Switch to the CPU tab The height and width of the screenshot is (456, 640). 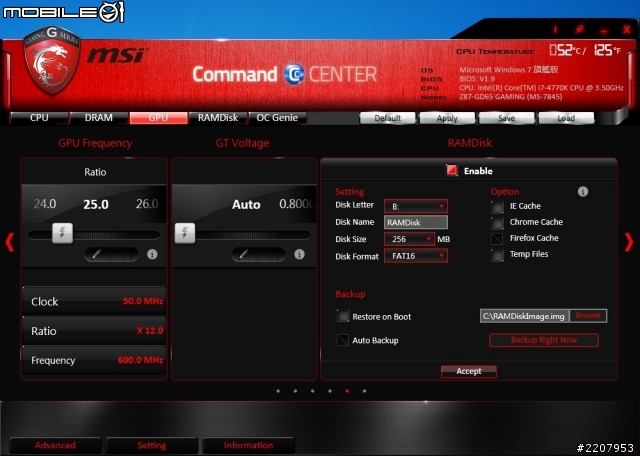tap(39, 118)
